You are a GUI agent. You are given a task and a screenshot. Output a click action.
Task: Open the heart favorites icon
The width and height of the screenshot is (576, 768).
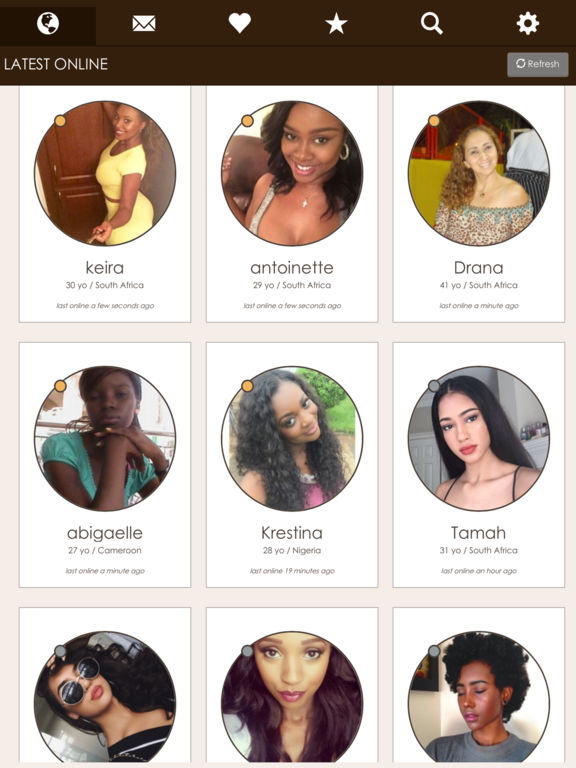click(240, 23)
